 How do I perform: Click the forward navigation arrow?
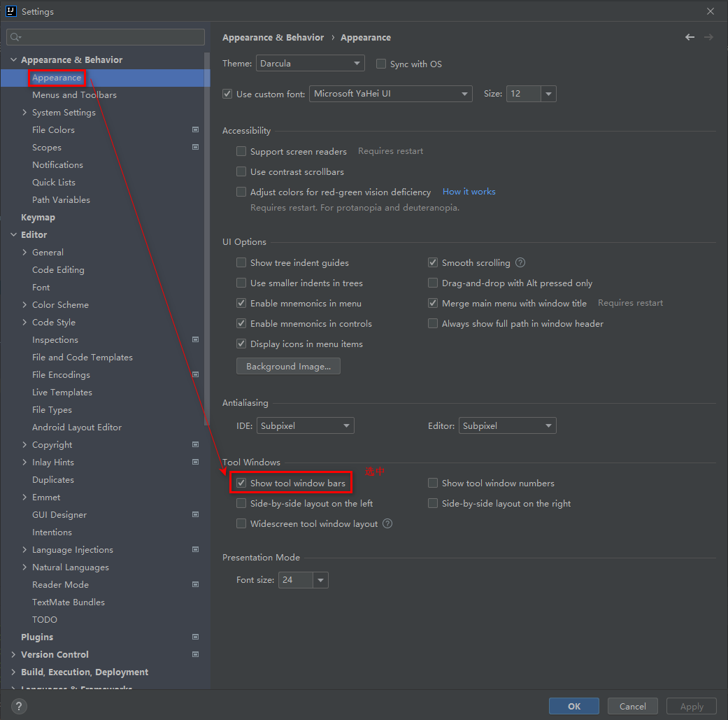(708, 37)
